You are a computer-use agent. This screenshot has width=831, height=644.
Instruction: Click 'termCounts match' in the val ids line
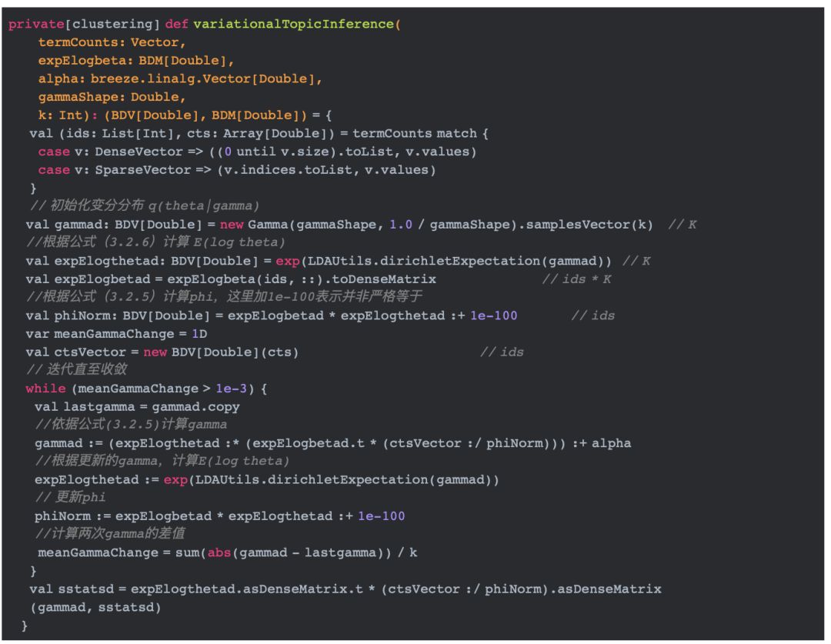[x=415, y=134]
